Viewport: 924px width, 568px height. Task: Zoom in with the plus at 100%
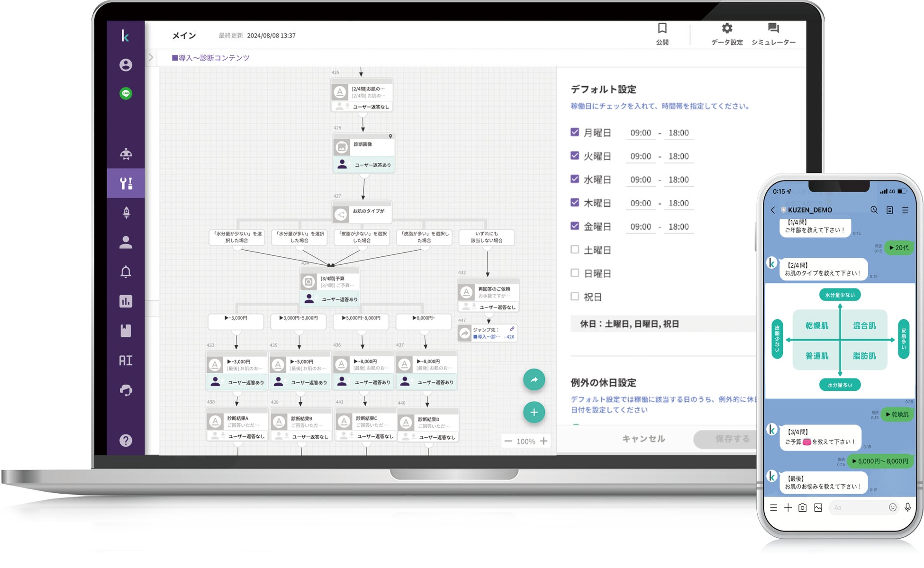(x=544, y=441)
